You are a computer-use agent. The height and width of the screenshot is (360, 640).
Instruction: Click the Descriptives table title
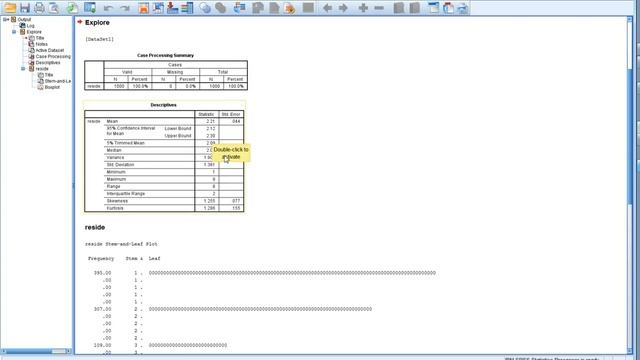tap(163, 105)
